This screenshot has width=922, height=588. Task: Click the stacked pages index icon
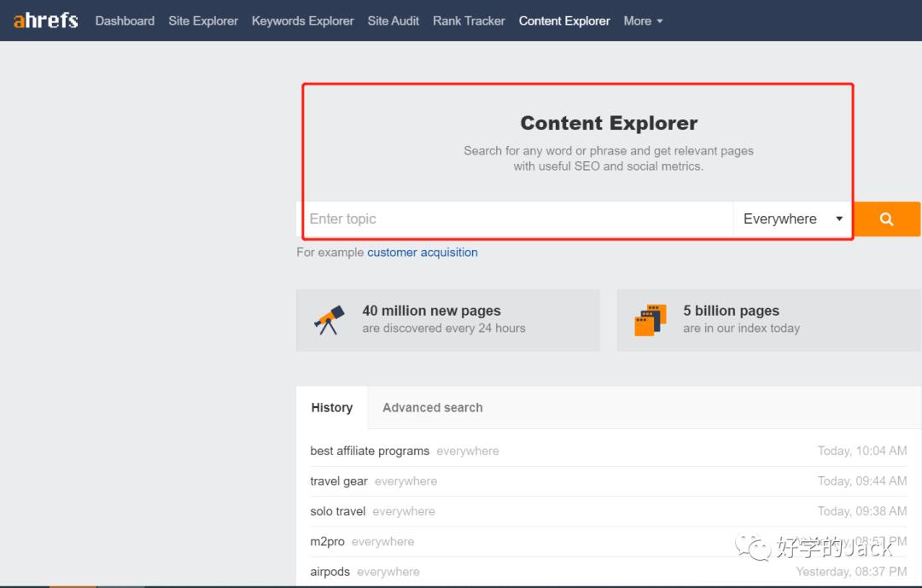651,320
